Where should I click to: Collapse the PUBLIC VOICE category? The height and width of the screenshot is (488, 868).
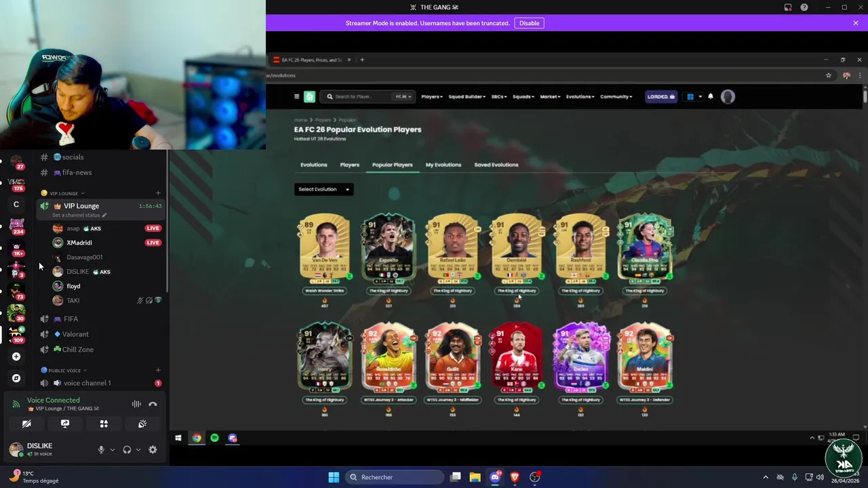click(x=64, y=371)
